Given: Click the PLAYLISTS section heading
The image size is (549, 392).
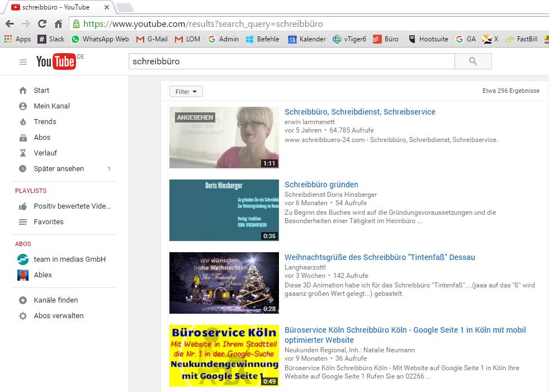Looking at the screenshot, I should [x=31, y=191].
